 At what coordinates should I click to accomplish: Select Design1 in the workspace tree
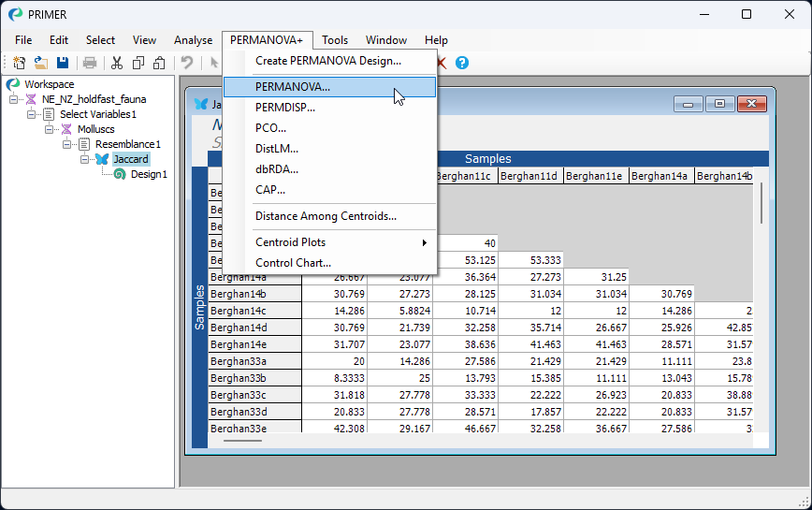(x=149, y=174)
